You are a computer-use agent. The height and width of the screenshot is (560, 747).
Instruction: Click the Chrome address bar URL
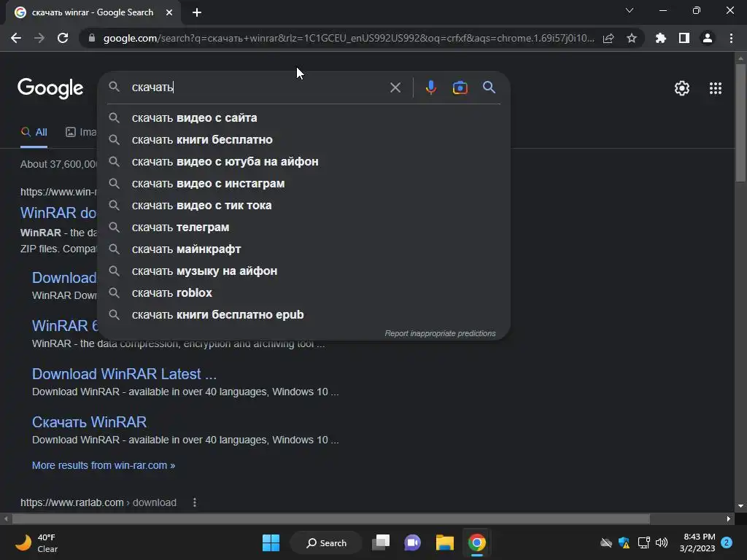349,38
